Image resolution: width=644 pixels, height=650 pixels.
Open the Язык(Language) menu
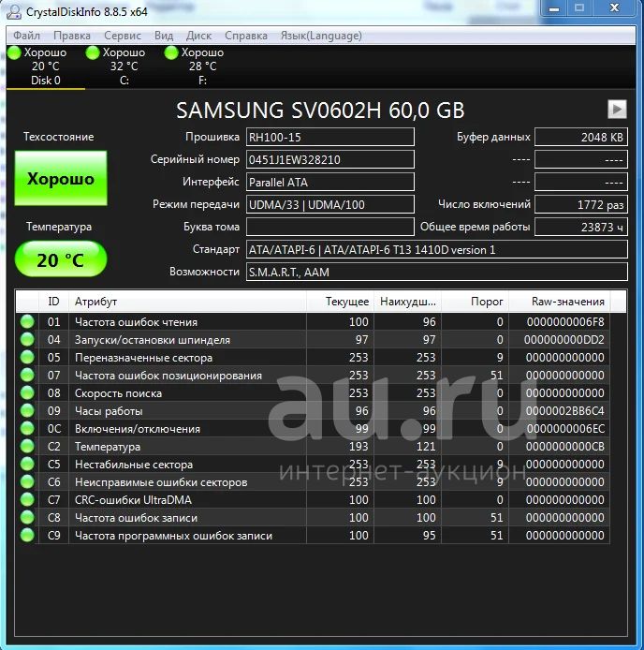coord(321,36)
